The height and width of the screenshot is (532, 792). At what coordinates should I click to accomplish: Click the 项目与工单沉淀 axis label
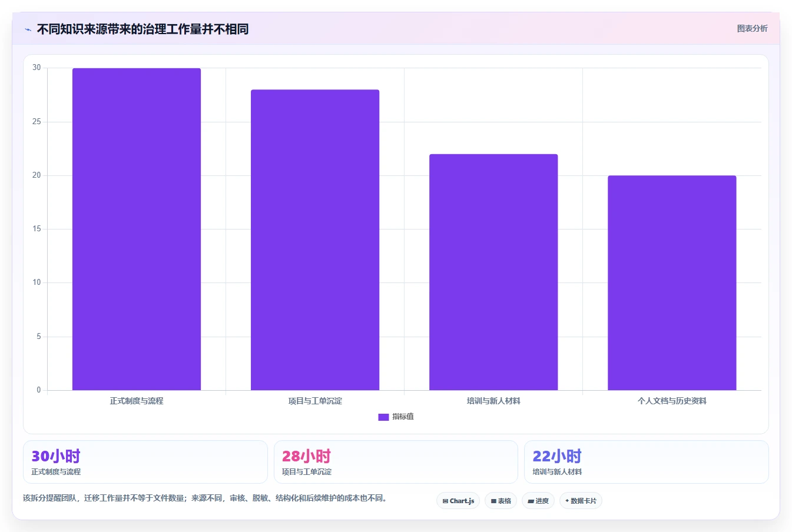pyautogui.click(x=315, y=401)
